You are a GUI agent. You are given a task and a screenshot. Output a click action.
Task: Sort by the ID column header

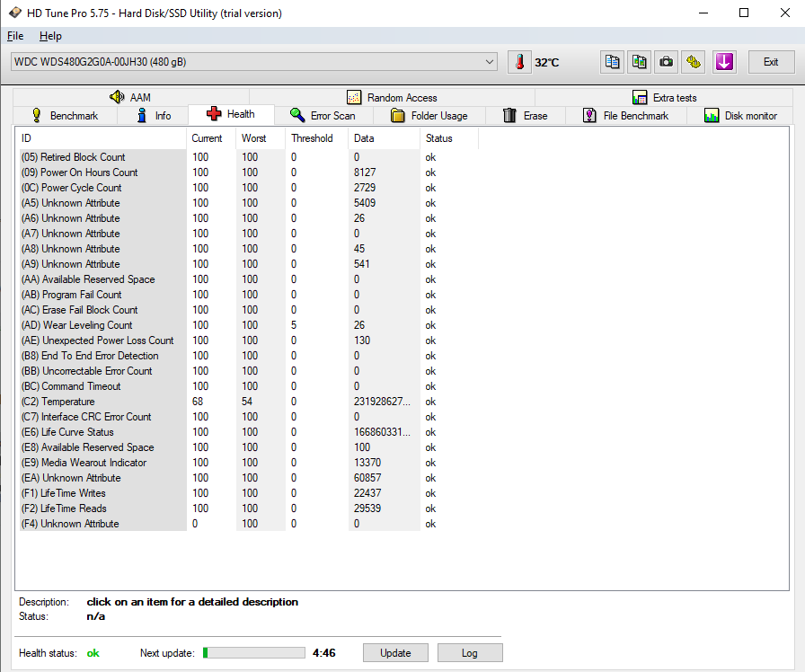coord(102,138)
